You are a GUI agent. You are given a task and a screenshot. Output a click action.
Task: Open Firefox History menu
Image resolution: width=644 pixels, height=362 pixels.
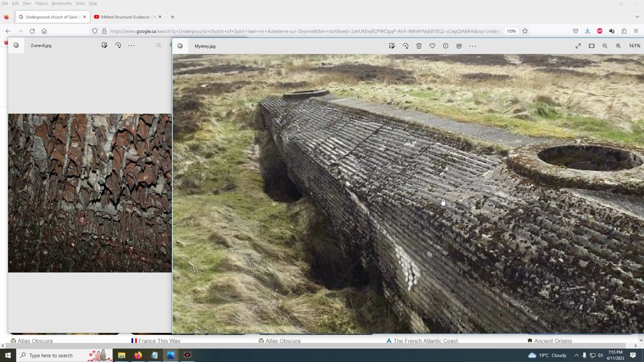point(41,4)
